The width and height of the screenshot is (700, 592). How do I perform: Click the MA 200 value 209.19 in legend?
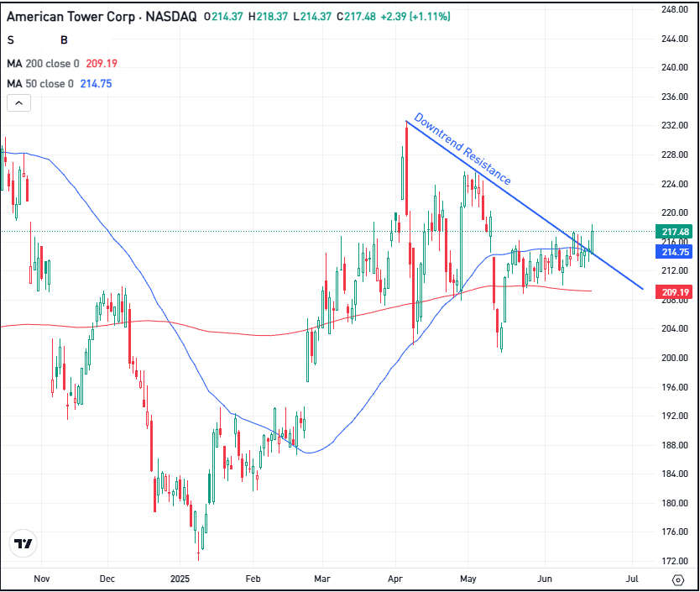(102, 64)
